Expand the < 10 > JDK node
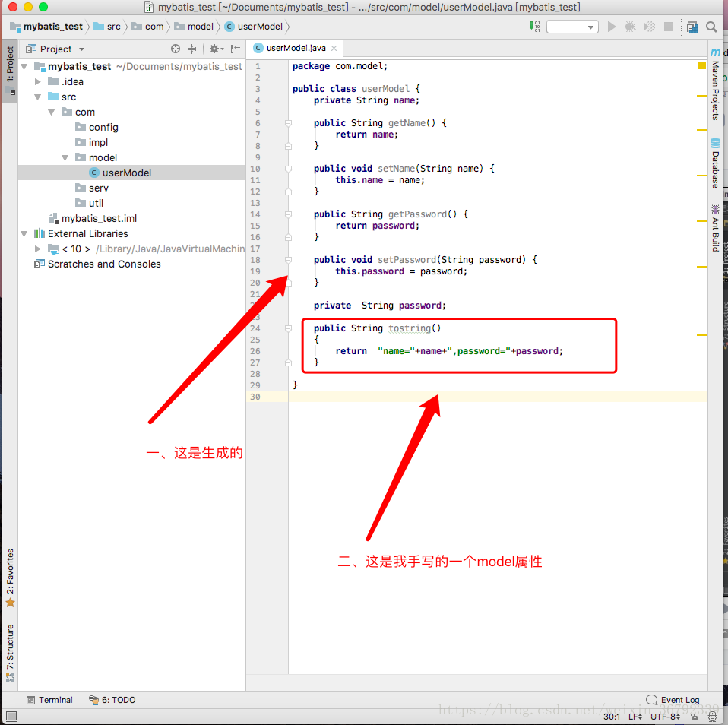 pyautogui.click(x=38, y=249)
